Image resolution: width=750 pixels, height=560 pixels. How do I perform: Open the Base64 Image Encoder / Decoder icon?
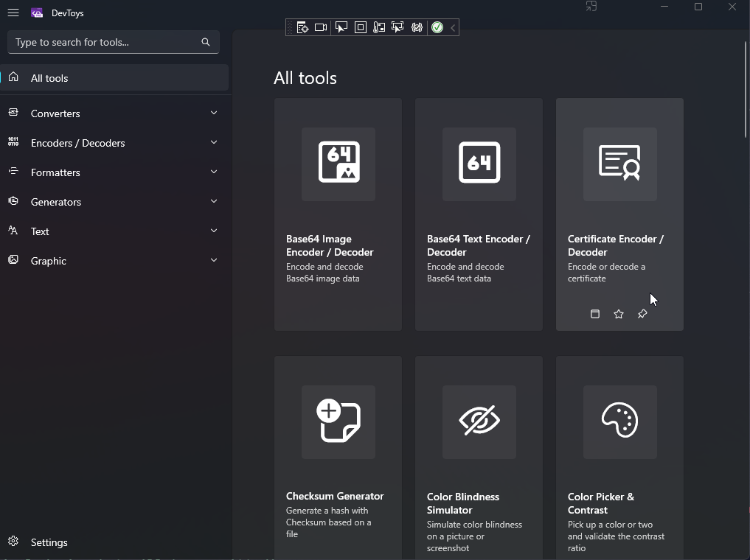(x=338, y=162)
